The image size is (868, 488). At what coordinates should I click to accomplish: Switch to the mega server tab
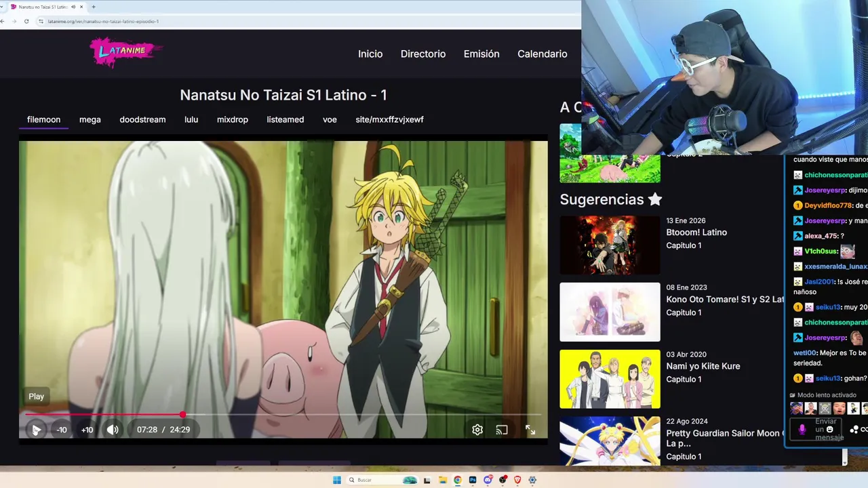point(90,119)
